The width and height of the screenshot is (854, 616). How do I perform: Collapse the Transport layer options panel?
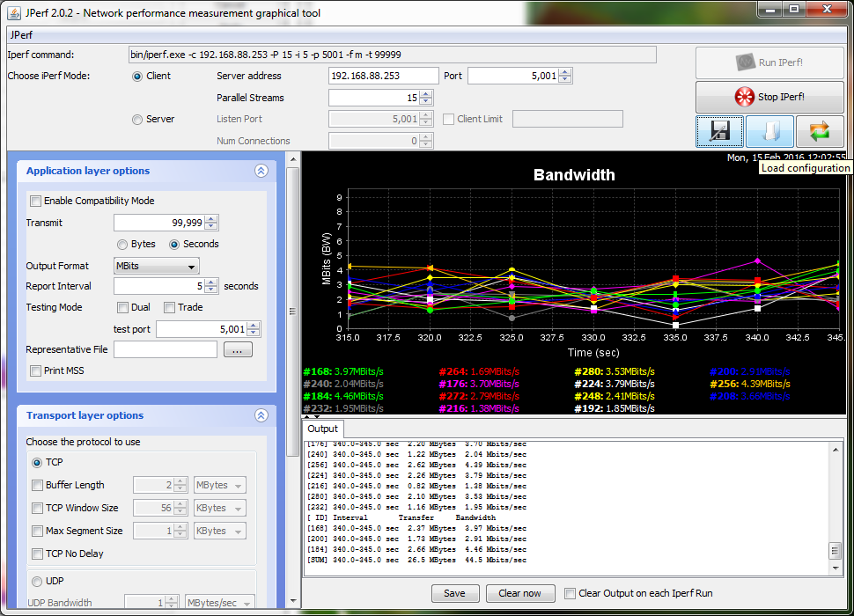click(x=261, y=416)
